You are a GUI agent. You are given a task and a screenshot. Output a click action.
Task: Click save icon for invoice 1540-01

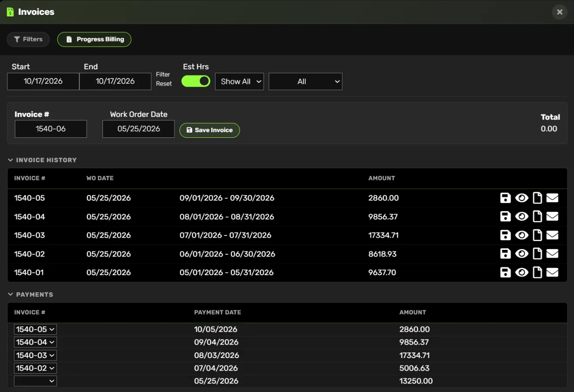coord(505,273)
